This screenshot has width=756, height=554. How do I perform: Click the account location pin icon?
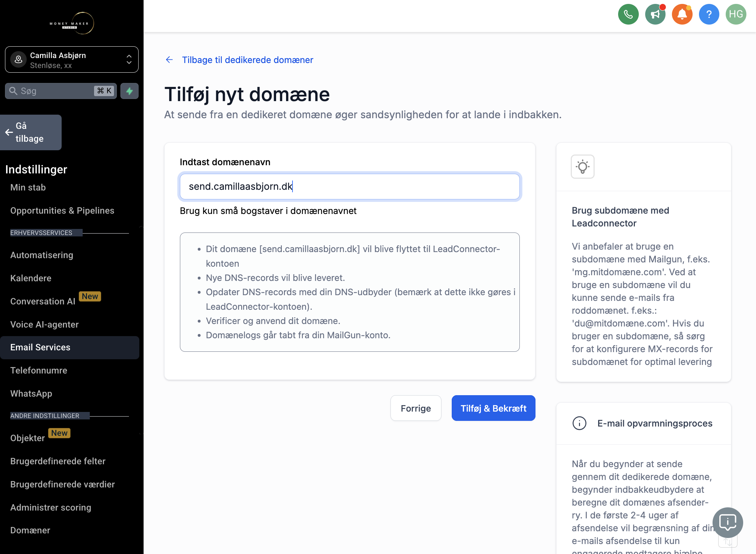pos(19,59)
